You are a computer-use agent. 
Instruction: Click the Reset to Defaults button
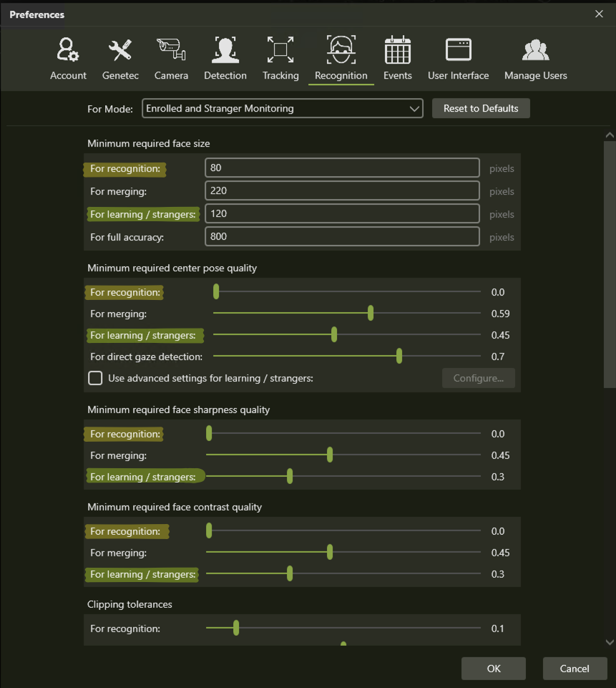[481, 109]
